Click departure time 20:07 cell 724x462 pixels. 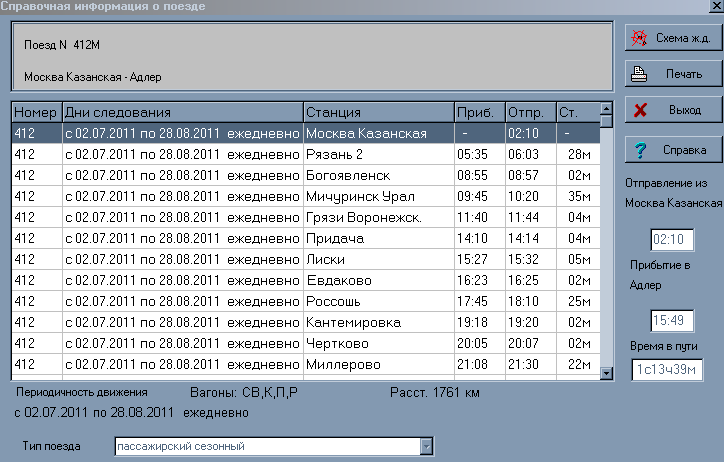531,343
